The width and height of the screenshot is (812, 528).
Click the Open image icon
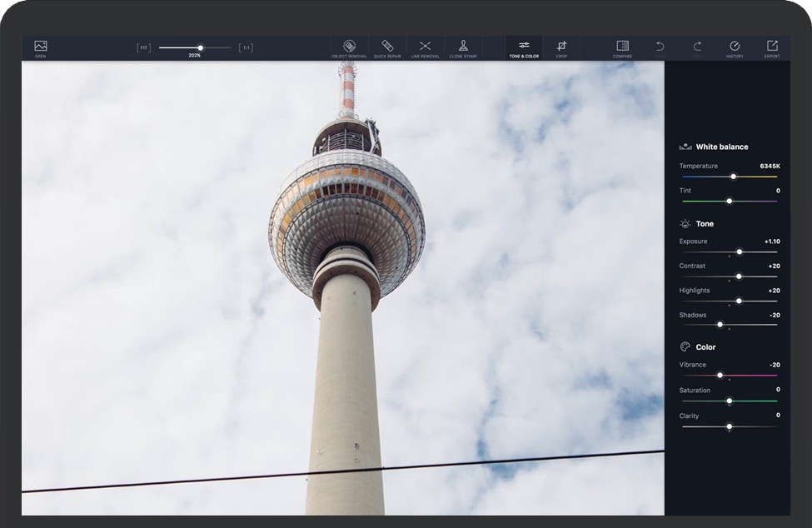tap(40, 47)
